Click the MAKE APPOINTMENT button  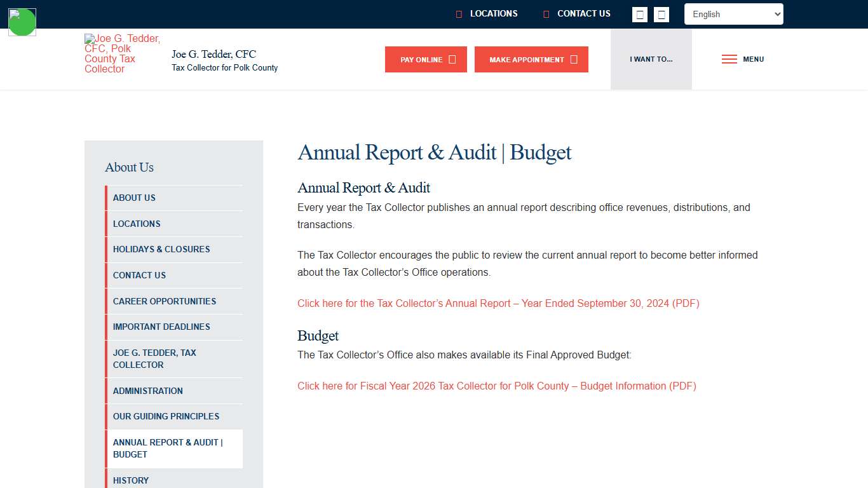531,59
